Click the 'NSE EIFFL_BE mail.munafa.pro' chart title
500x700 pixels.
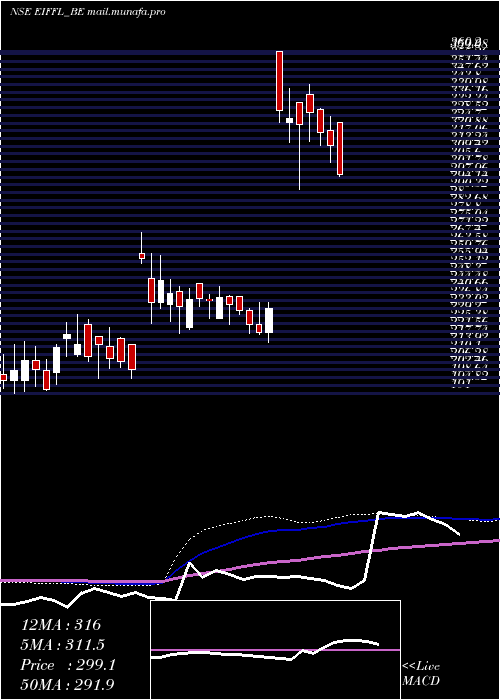click(88, 12)
